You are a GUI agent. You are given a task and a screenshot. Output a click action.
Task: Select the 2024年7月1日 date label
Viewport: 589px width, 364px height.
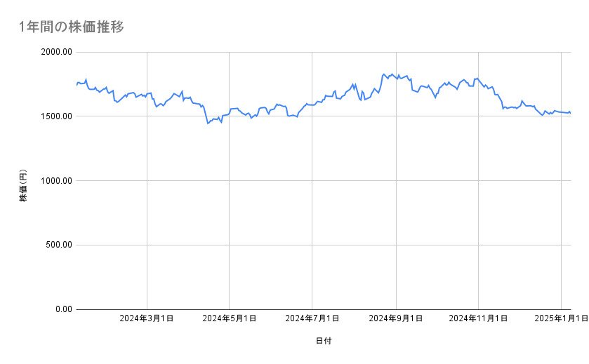tap(312, 319)
